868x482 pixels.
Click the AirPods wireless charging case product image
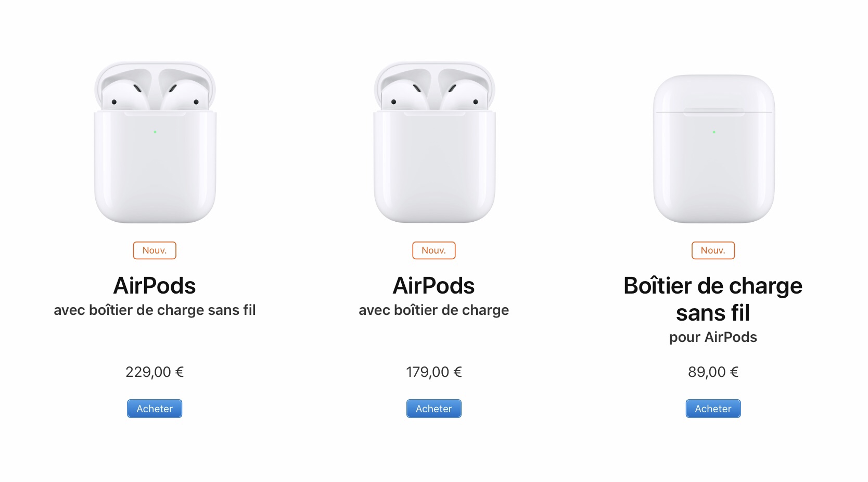coord(155,143)
